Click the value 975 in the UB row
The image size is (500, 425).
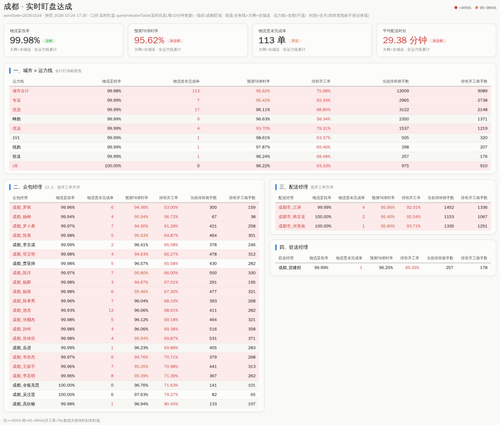(x=405, y=166)
